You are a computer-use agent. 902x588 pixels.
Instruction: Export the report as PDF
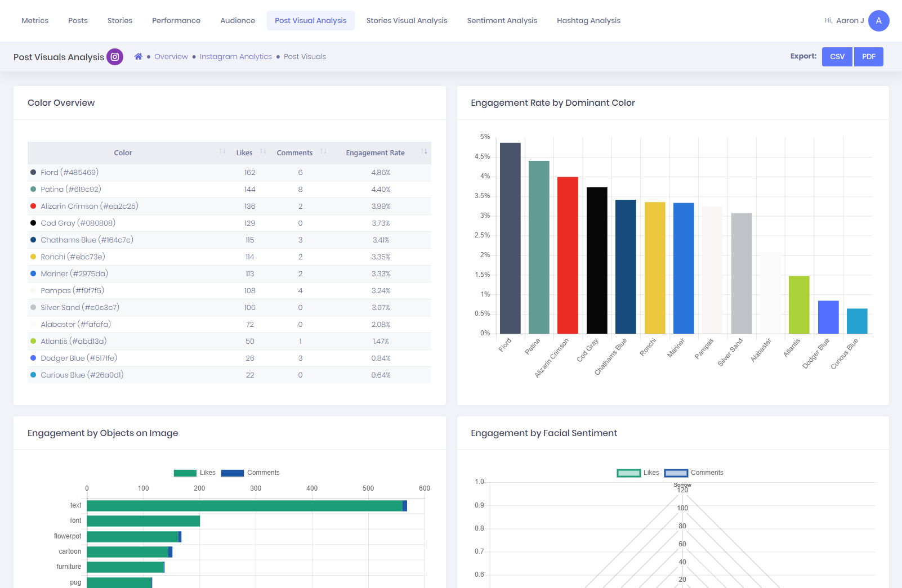pyautogui.click(x=869, y=57)
